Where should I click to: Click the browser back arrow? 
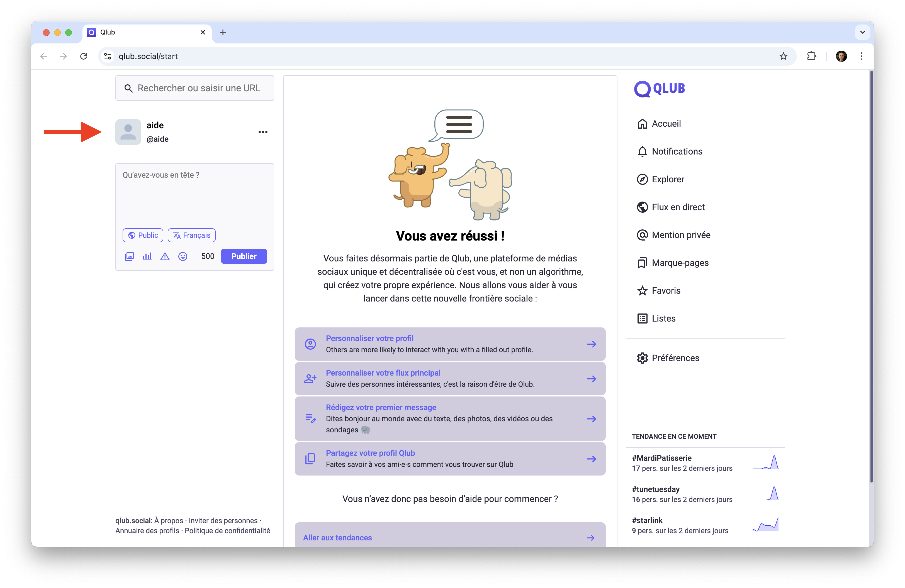click(x=44, y=56)
